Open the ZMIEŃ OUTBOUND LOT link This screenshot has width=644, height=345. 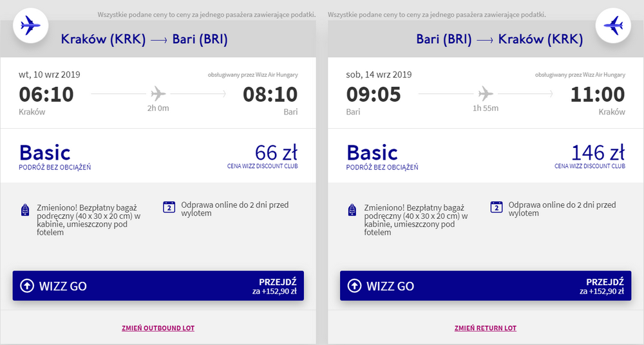pos(158,328)
